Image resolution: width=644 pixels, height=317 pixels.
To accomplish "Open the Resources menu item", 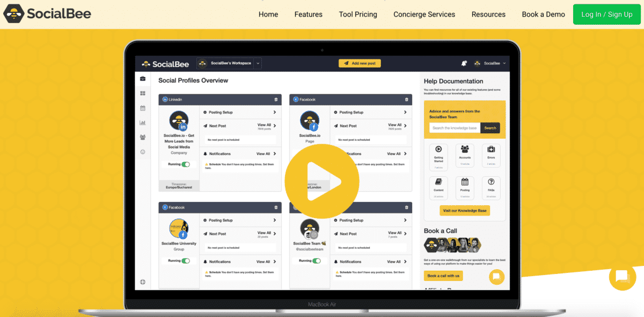I will pos(488,15).
